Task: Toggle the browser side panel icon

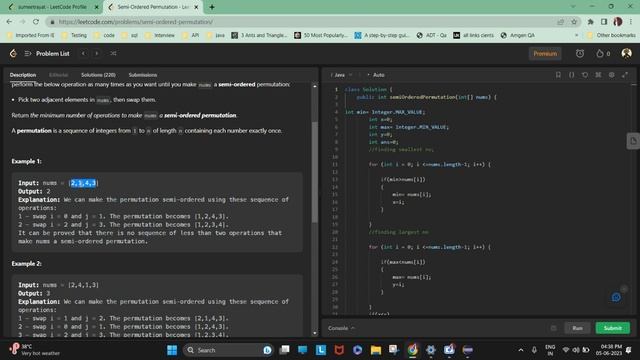Action: [604, 22]
